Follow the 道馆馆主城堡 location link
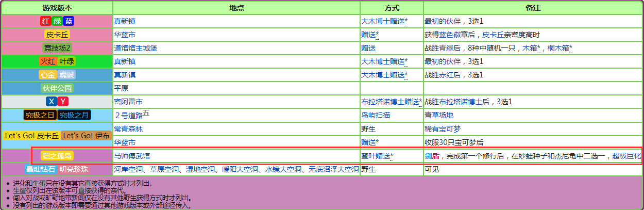Viewport: 644px width, 210px height. (135, 48)
